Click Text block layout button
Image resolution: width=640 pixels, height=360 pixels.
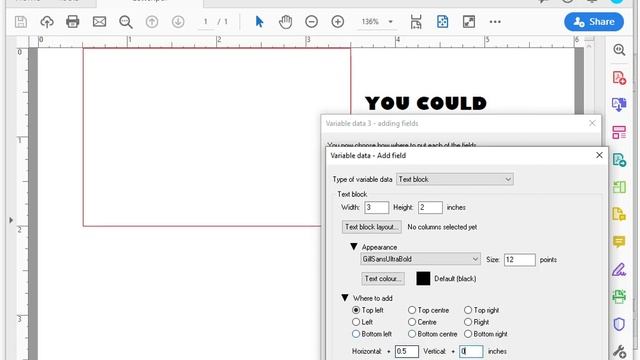click(371, 227)
